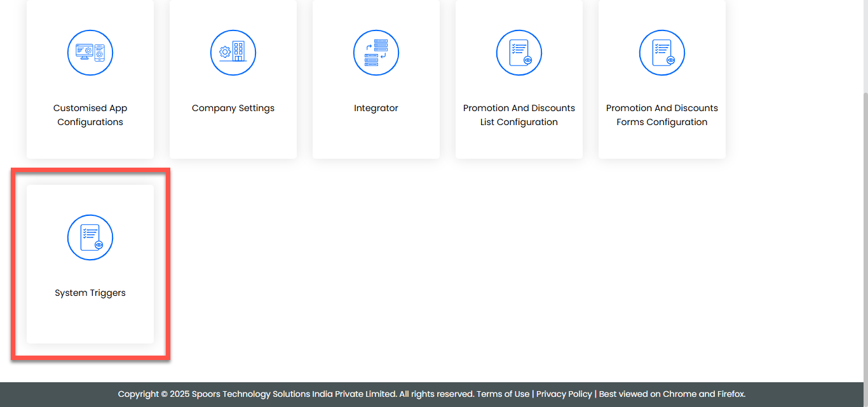
Task: Click blank space below Integrator label in card
Action: click(x=376, y=137)
